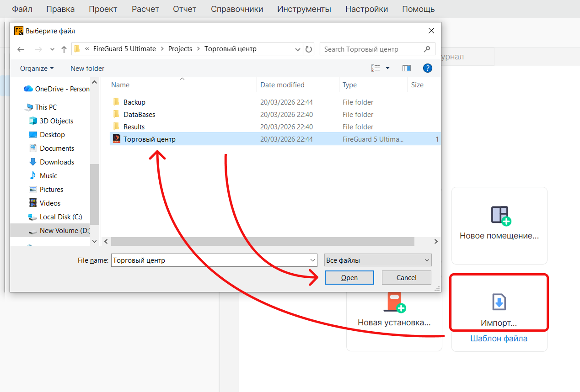Open the Расчет menu
This screenshot has width=580, height=392.
(x=145, y=9)
